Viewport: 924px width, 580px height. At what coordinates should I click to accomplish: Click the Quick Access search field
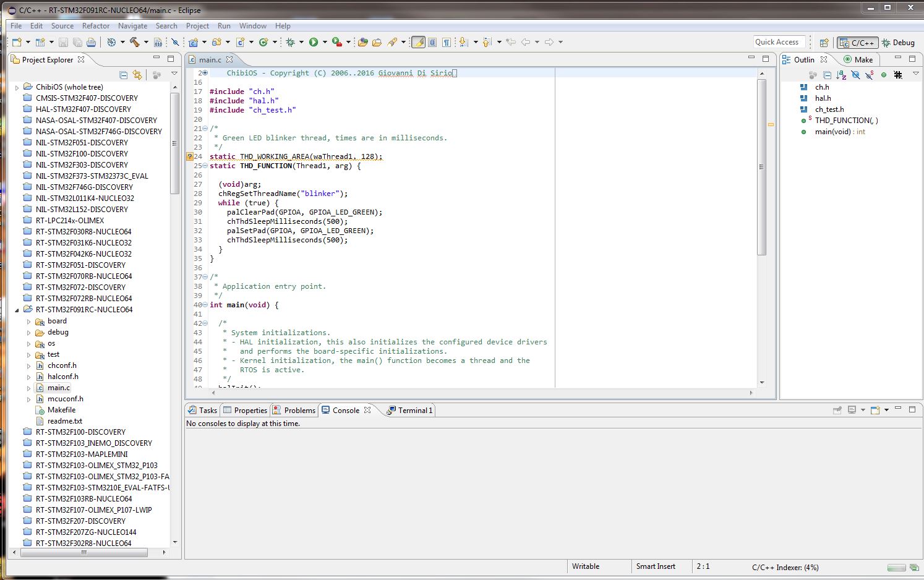pyautogui.click(x=778, y=42)
